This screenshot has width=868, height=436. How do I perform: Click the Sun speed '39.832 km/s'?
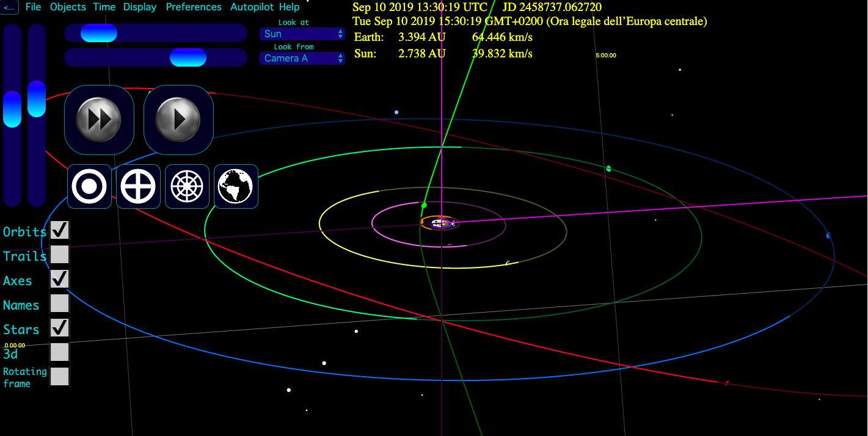click(x=502, y=54)
